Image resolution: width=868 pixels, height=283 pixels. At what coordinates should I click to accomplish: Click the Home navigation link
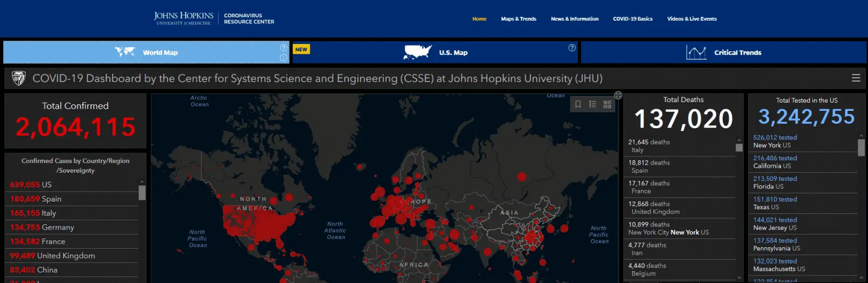[479, 19]
